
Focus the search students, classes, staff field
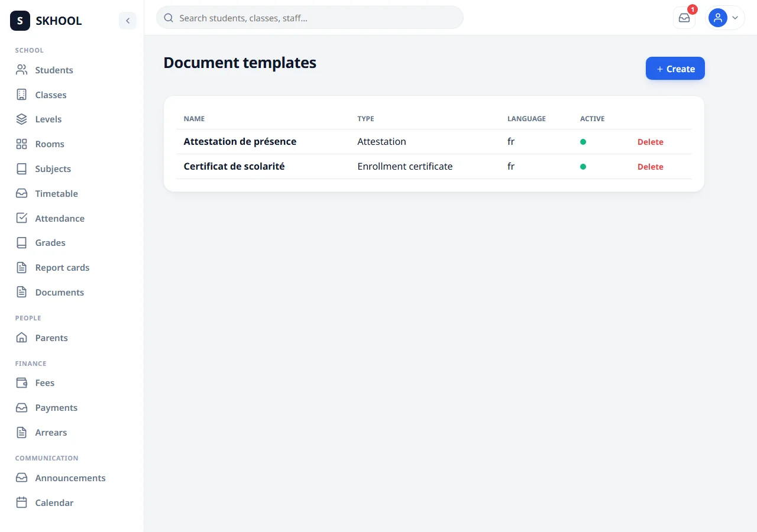point(309,18)
